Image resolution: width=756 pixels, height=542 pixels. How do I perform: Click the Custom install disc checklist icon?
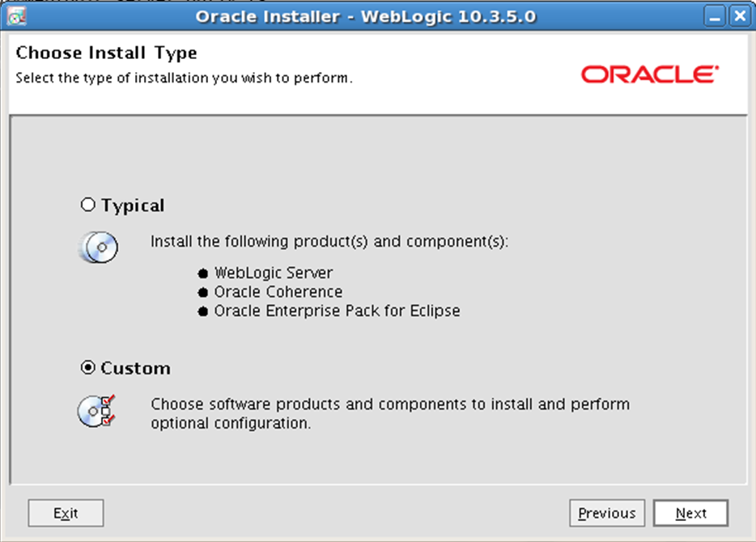pyautogui.click(x=97, y=411)
